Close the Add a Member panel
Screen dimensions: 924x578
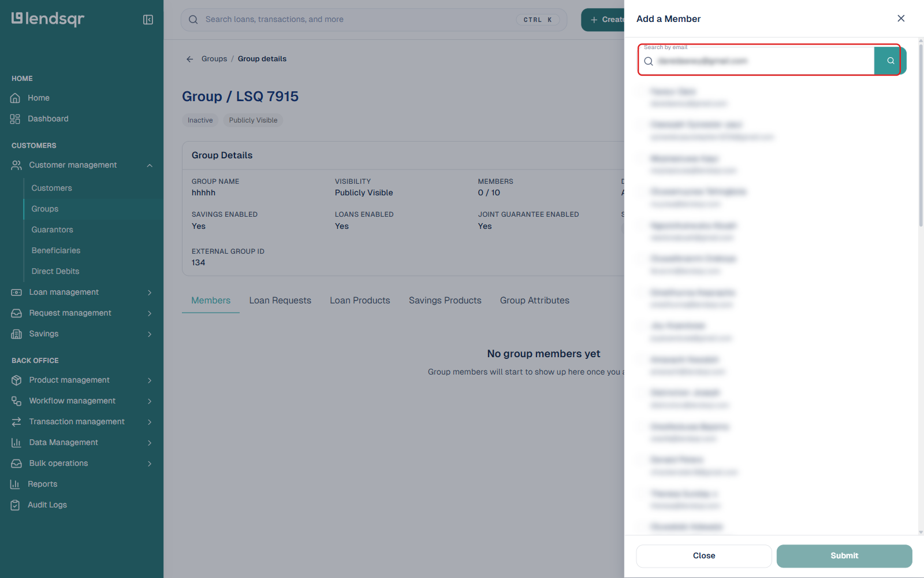pyautogui.click(x=901, y=18)
